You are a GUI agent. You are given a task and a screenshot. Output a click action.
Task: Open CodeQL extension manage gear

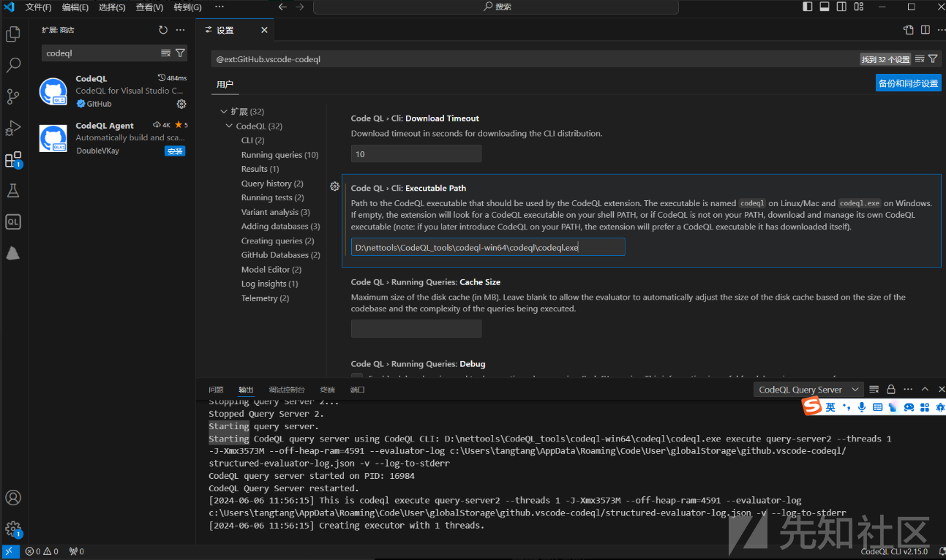click(181, 104)
